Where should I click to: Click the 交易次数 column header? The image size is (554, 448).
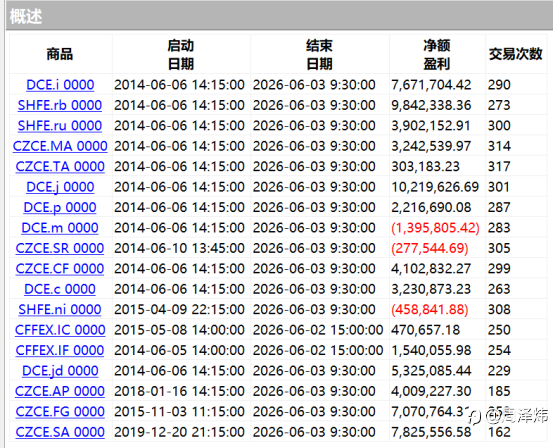[515, 54]
